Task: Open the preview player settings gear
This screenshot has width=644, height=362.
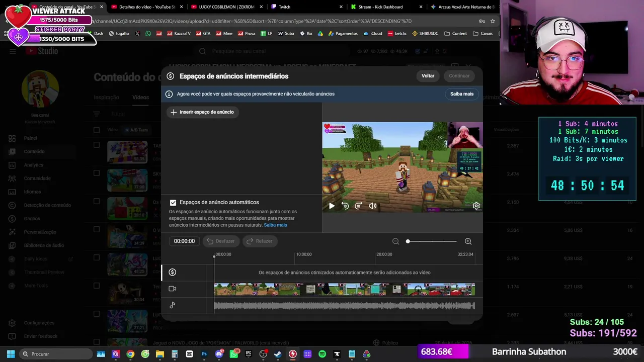Action: pyautogui.click(x=476, y=206)
